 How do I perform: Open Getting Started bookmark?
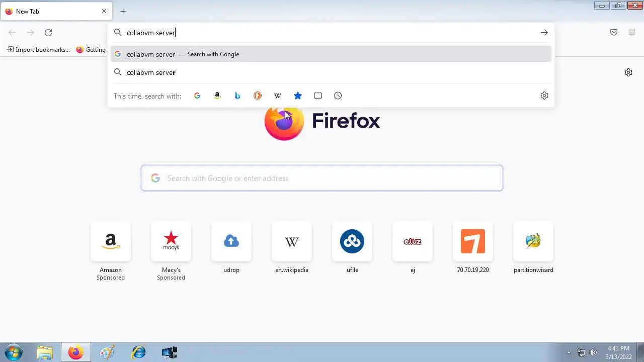(91, 50)
